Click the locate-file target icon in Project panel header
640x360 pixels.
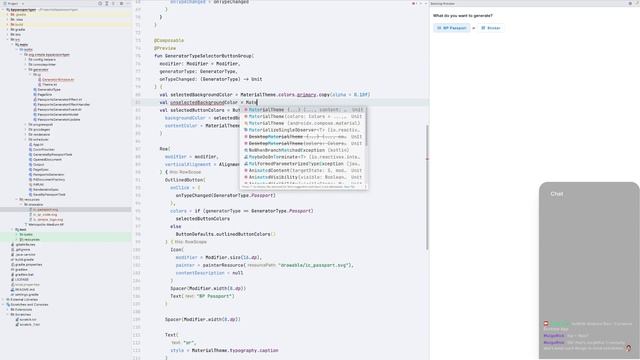pyautogui.click(x=100, y=3)
